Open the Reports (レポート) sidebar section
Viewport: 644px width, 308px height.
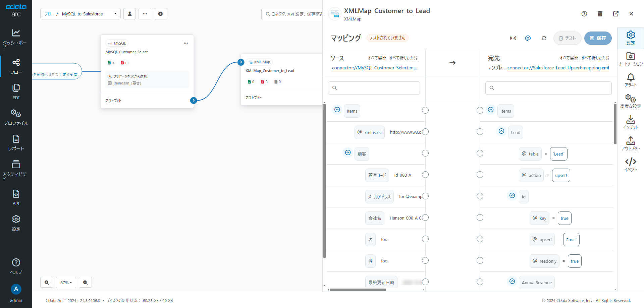[x=16, y=143]
